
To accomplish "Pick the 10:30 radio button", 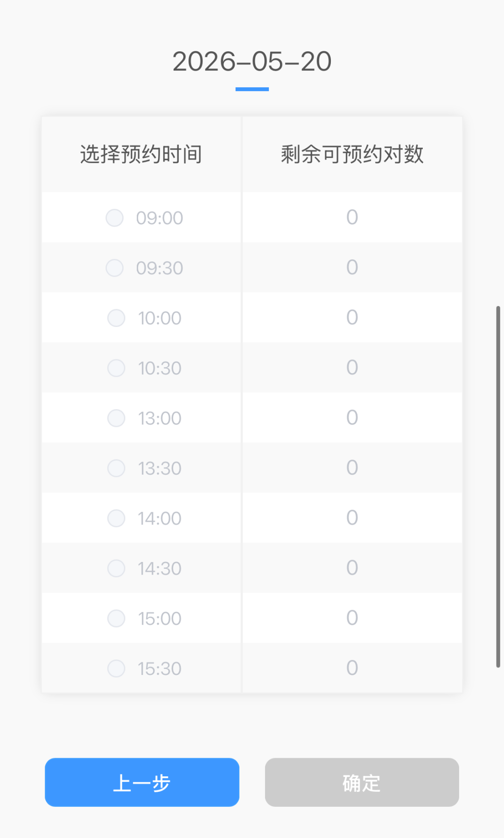I will pos(116,368).
